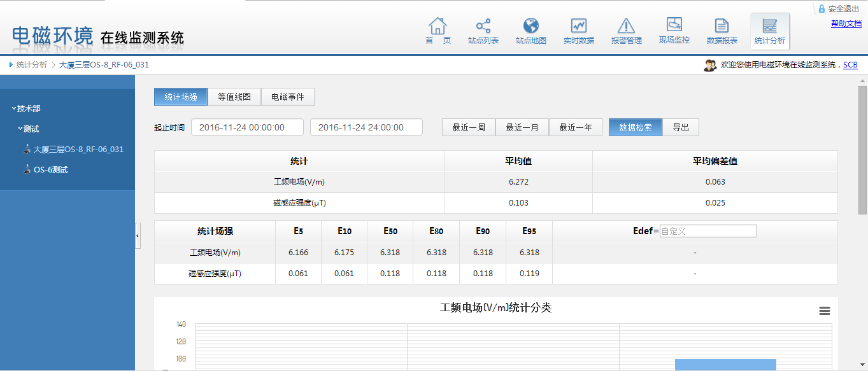Screen dimensions: 868x371
Task: Click the 导出 export button
Action: [681, 127]
